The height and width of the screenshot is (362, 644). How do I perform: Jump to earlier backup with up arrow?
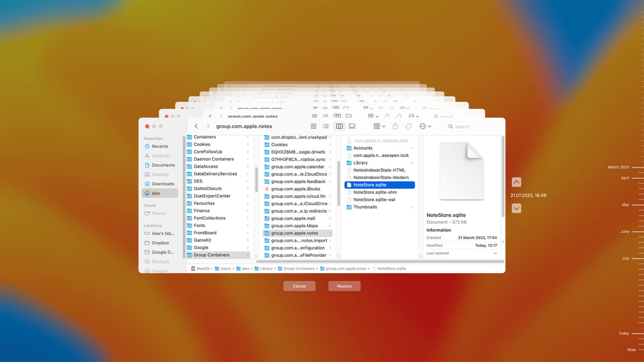[516, 182]
